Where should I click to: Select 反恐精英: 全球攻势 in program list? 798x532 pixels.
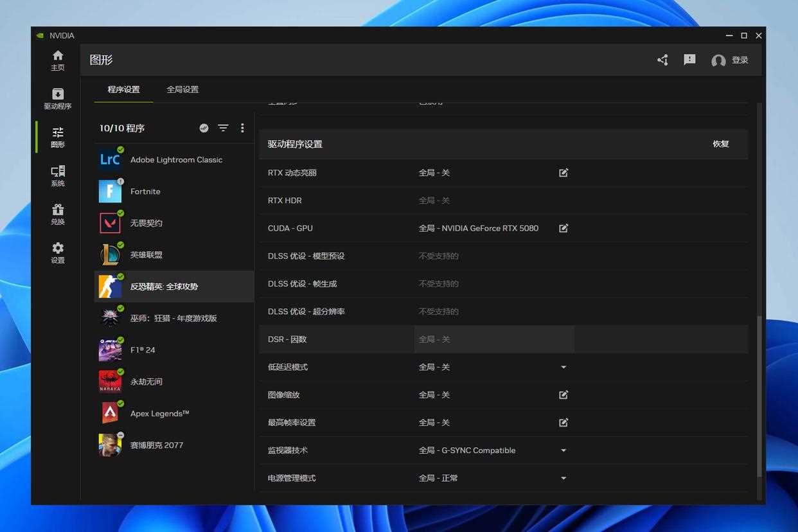[174, 287]
